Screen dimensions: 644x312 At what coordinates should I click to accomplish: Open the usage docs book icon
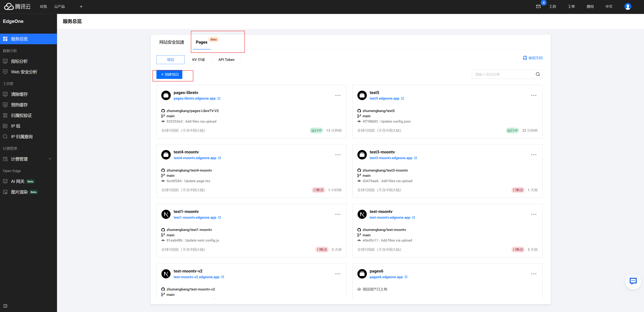pyautogui.click(x=525, y=58)
